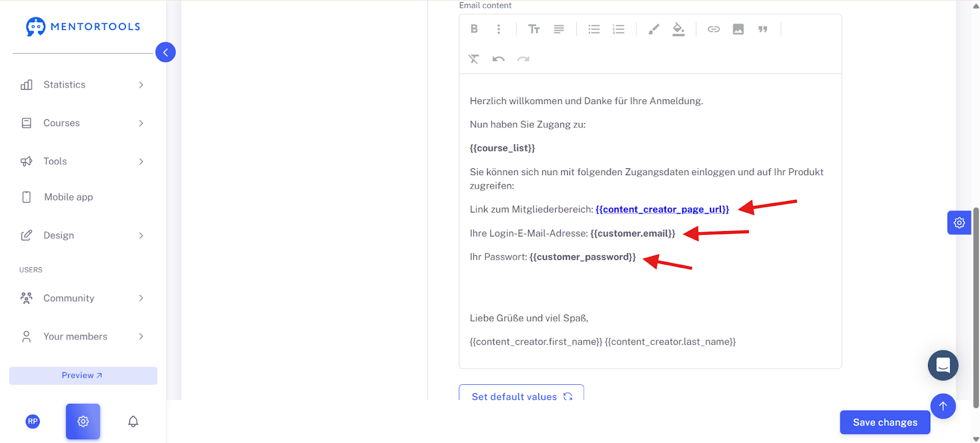The width and height of the screenshot is (980, 443).
Task: Toggle bold formatting in email editor
Action: point(474,29)
